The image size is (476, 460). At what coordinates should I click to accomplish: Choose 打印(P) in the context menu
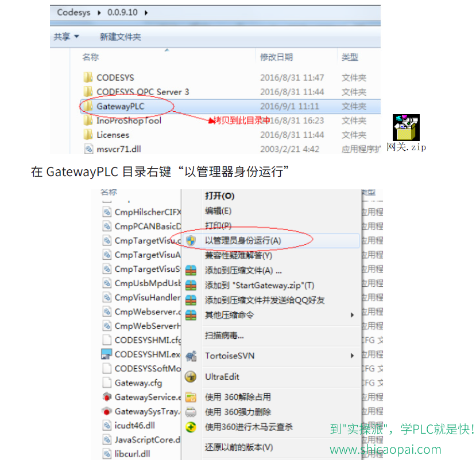(x=218, y=225)
